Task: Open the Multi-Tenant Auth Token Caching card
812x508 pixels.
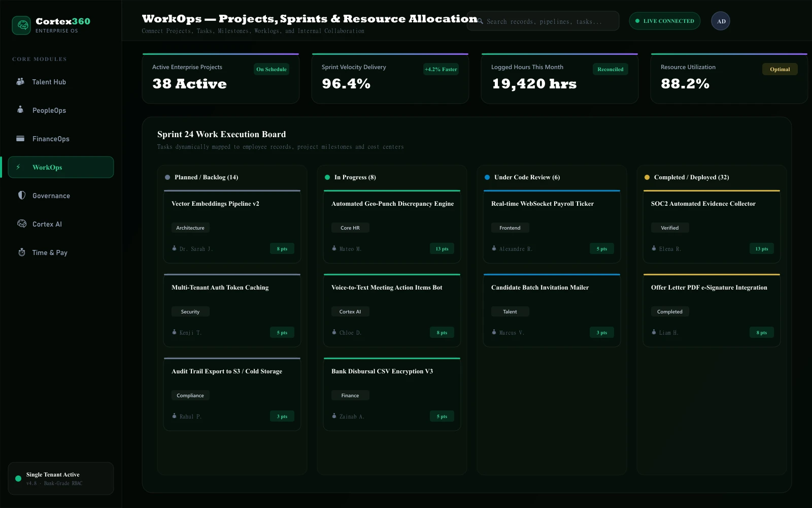Action: 232,310
